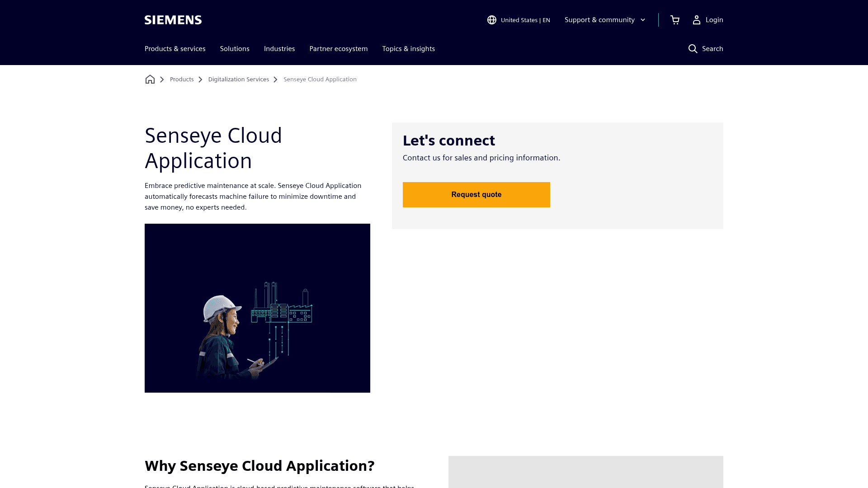
Task: Click the Senseye Cloud Application page heading
Action: coord(213,148)
